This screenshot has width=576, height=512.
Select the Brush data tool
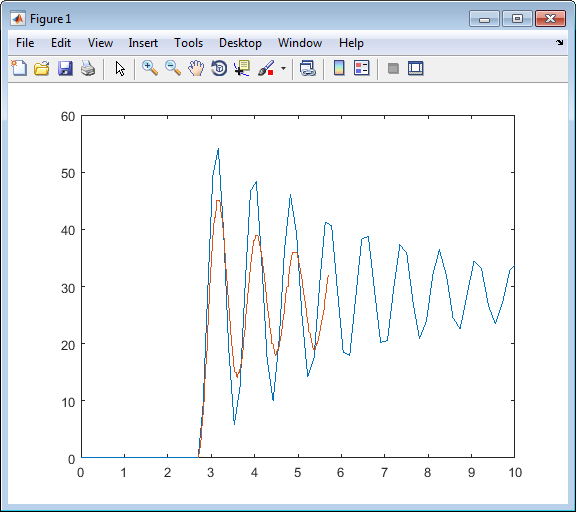pyautogui.click(x=266, y=68)
